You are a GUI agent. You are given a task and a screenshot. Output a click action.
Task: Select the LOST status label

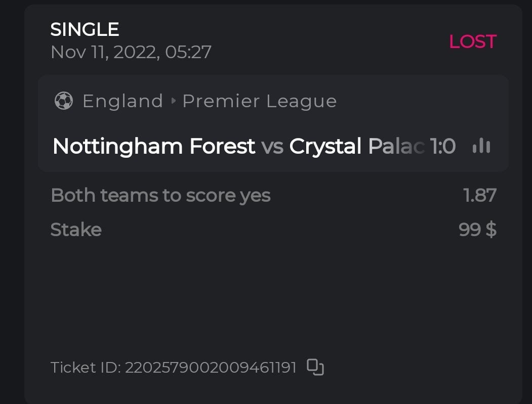(x=472, y=41)
